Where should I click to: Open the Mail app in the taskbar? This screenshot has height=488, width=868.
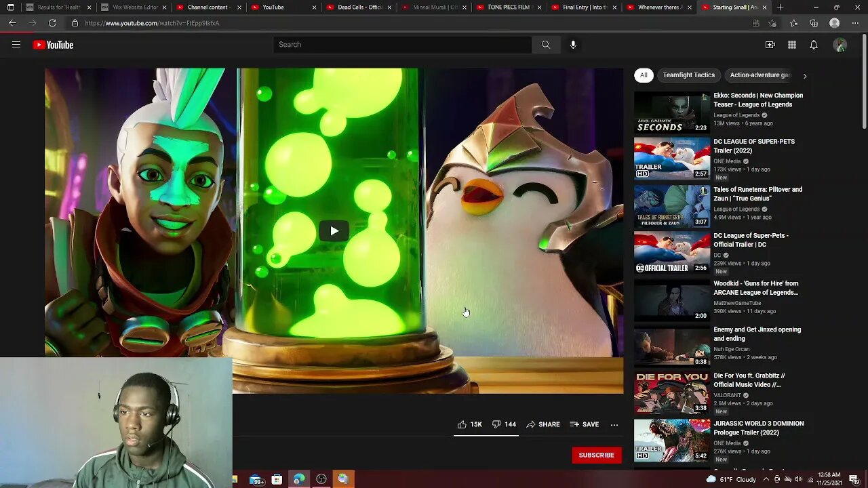pyautogui.click(x=256, y=480)
